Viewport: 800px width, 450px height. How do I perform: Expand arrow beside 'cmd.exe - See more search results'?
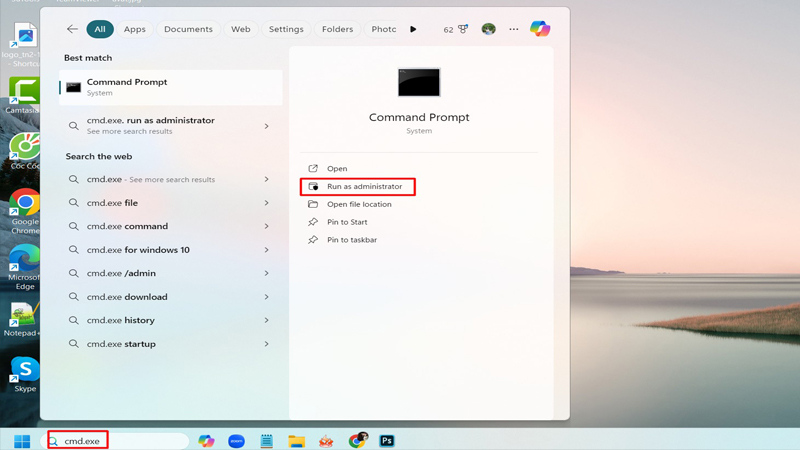(266, 179)
